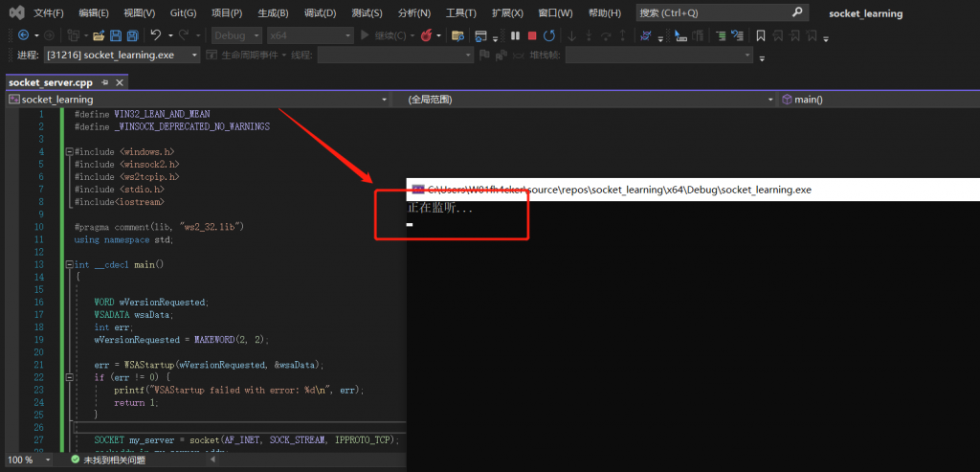Open the 编辑(E) menu

(94, 13)
